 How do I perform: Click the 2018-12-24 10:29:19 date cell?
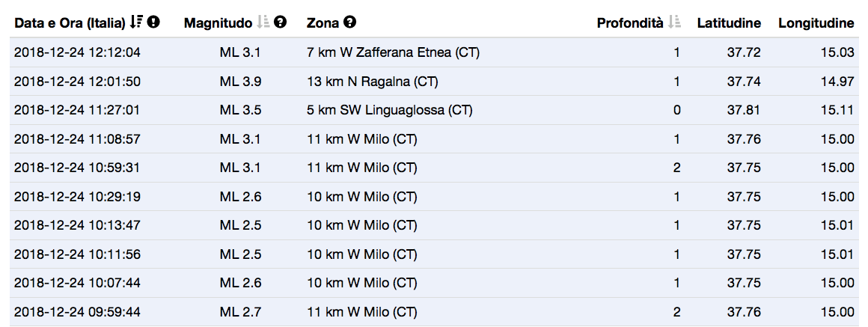(x=77, y=197)
